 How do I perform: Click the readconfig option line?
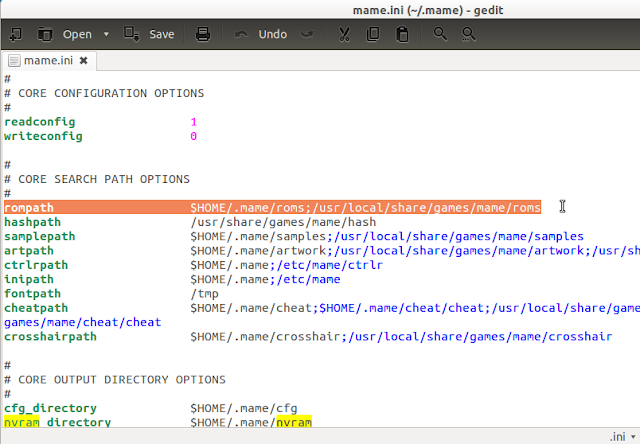click(x=100, y=122)
